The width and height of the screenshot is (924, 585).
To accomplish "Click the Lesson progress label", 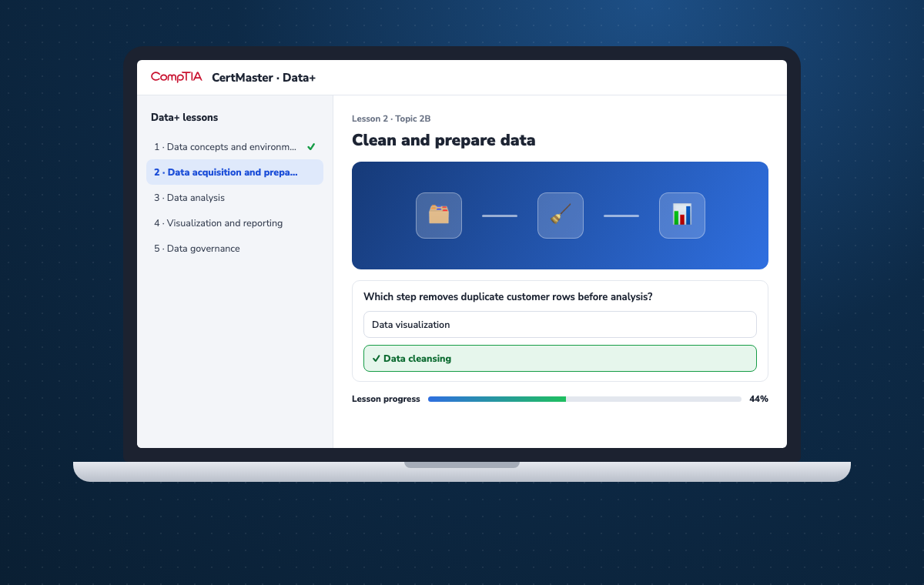I will pyautogui.click(x=386, y=399).
